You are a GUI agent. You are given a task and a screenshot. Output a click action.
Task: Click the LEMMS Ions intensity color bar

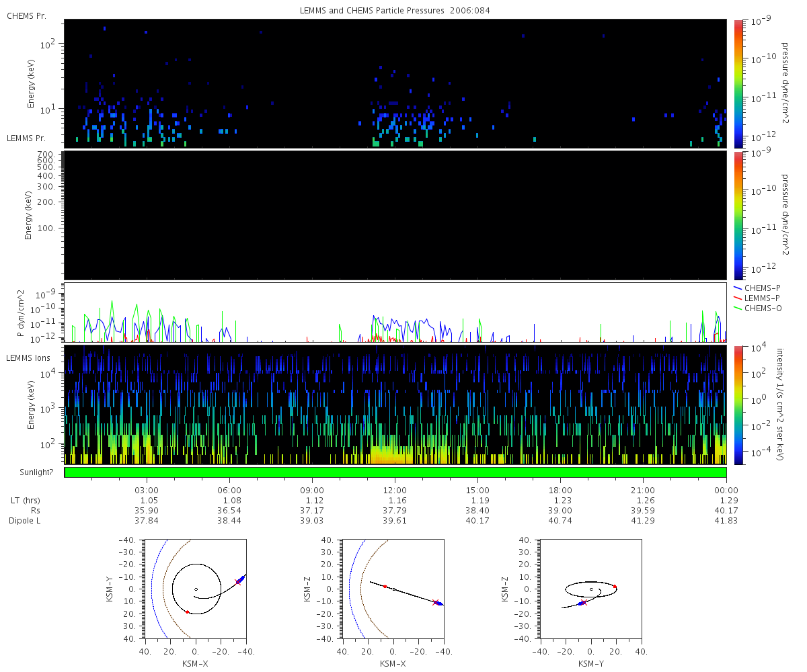click(738, 405)
